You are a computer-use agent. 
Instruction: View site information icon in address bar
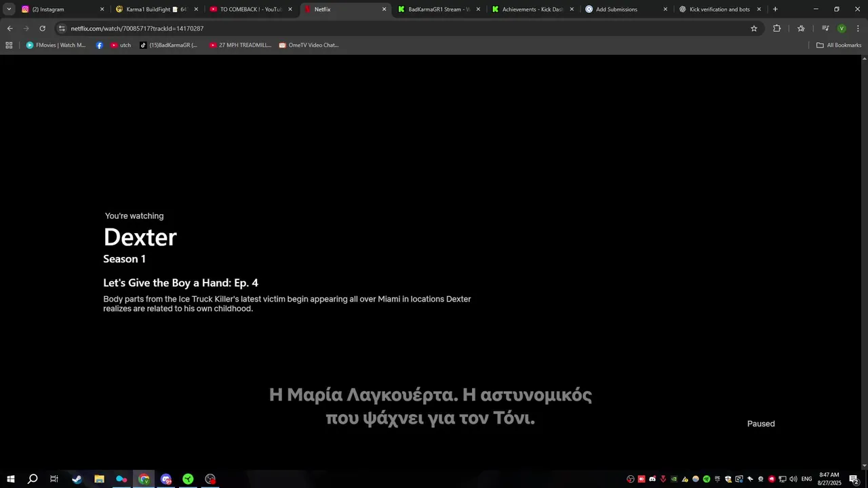(62, 28)
